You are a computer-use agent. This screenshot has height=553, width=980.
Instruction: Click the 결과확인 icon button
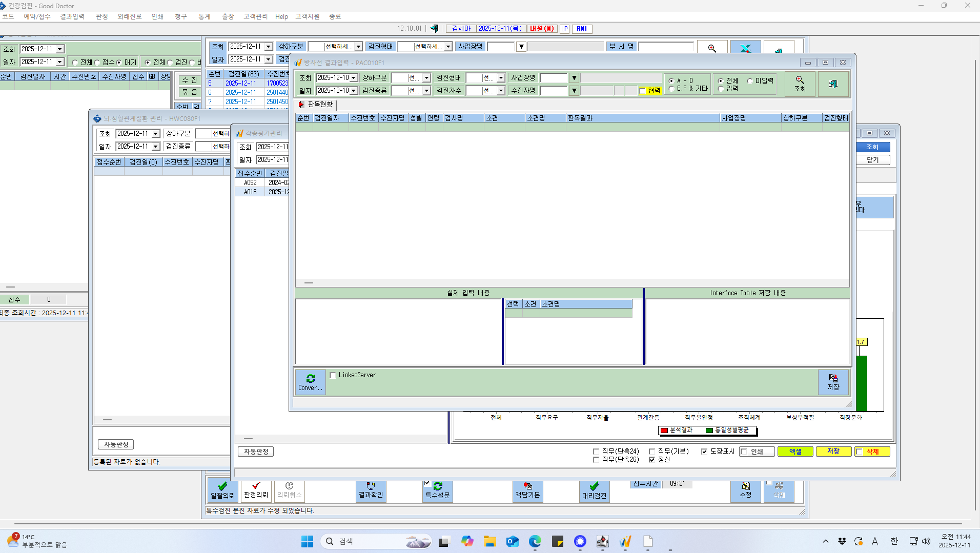pyautogui.click(x=371, y=490)
